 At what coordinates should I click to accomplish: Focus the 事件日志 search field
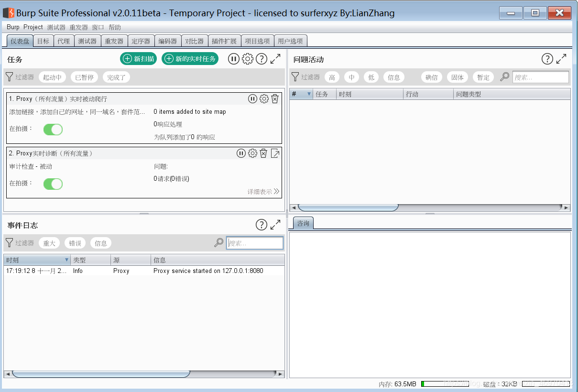coord(255,243)
